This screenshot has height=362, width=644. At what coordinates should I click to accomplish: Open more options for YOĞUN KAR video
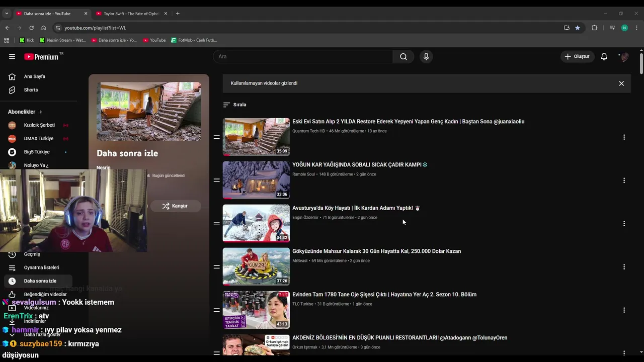coord(624,180)
